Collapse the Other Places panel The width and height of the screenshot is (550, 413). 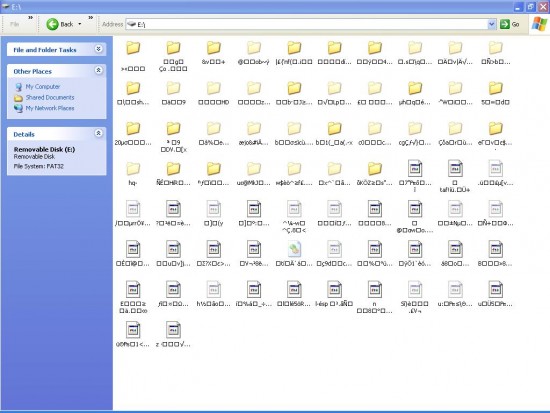pyautogui.click(x=99, y=71)
